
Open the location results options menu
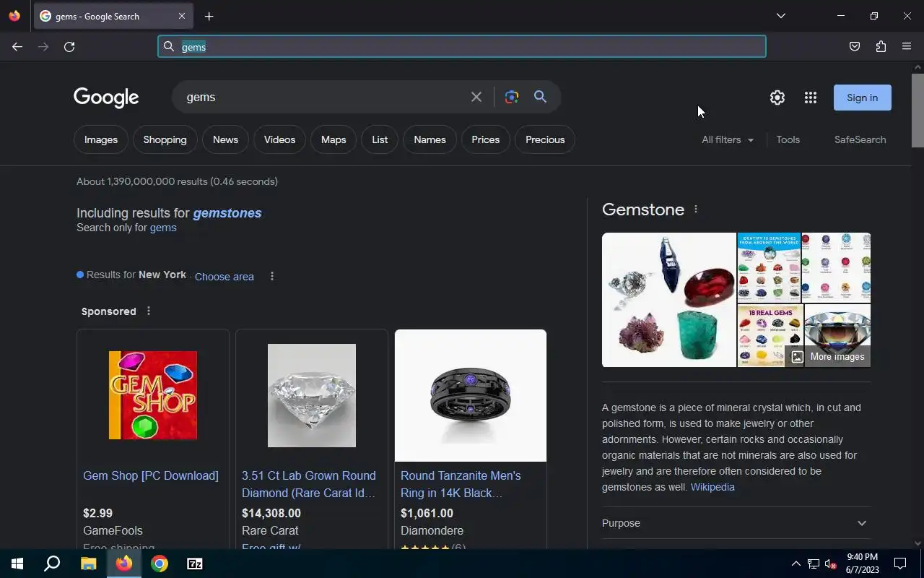pyautogui.click(x=272, y=276)
